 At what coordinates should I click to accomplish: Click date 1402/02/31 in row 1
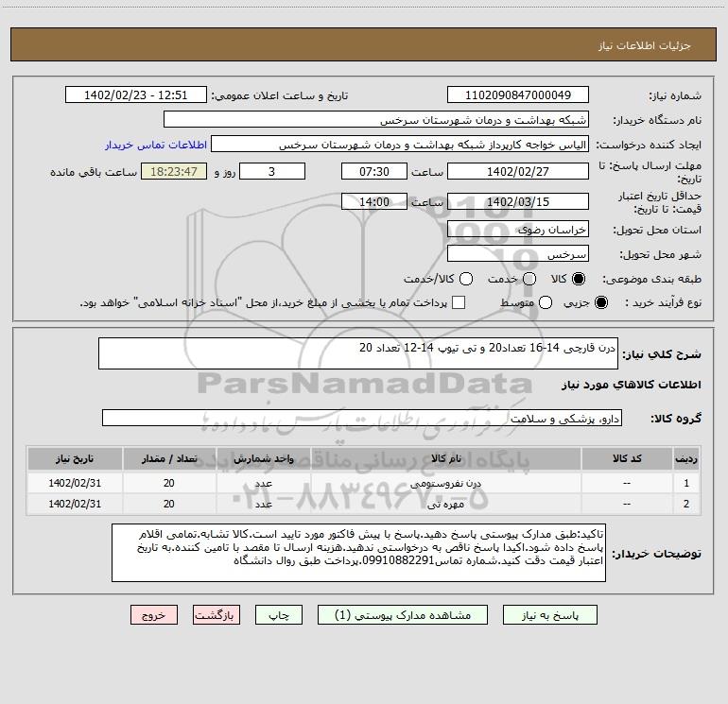(x=75, y=483)
